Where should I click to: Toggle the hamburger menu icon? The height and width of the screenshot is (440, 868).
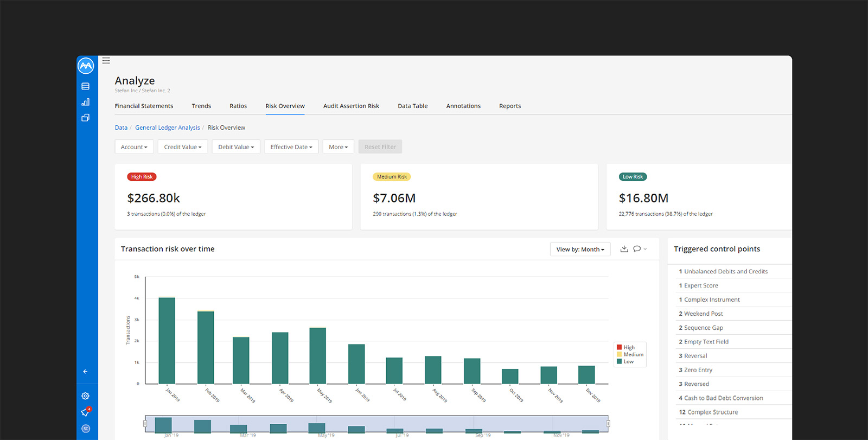tap(106, 61)
